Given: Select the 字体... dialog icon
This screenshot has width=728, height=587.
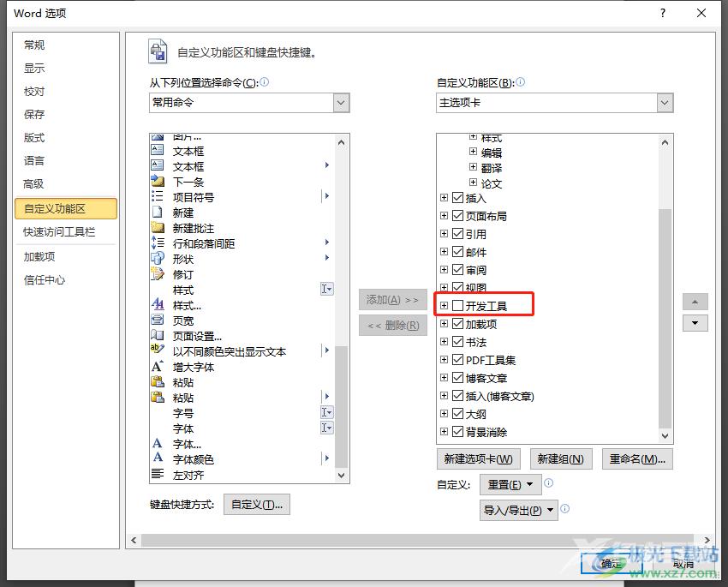Looking at the screenshot, I should click(158, 443).
